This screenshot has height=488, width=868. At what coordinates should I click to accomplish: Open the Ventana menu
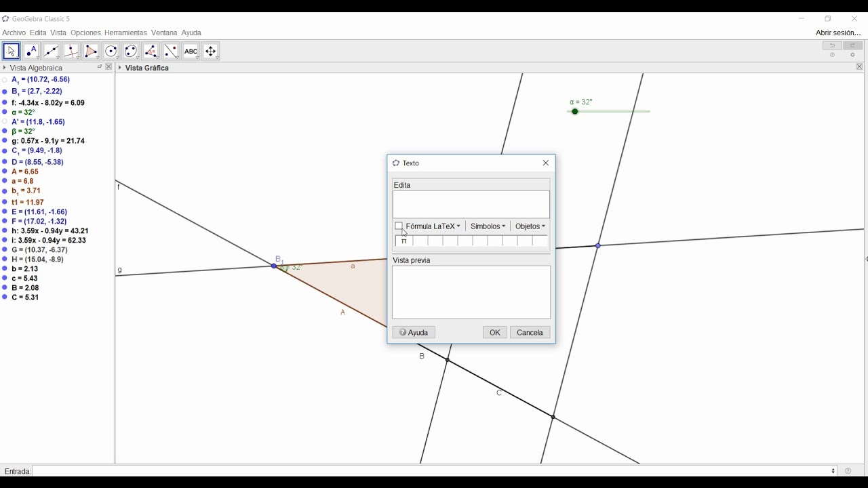coord(164,33)
